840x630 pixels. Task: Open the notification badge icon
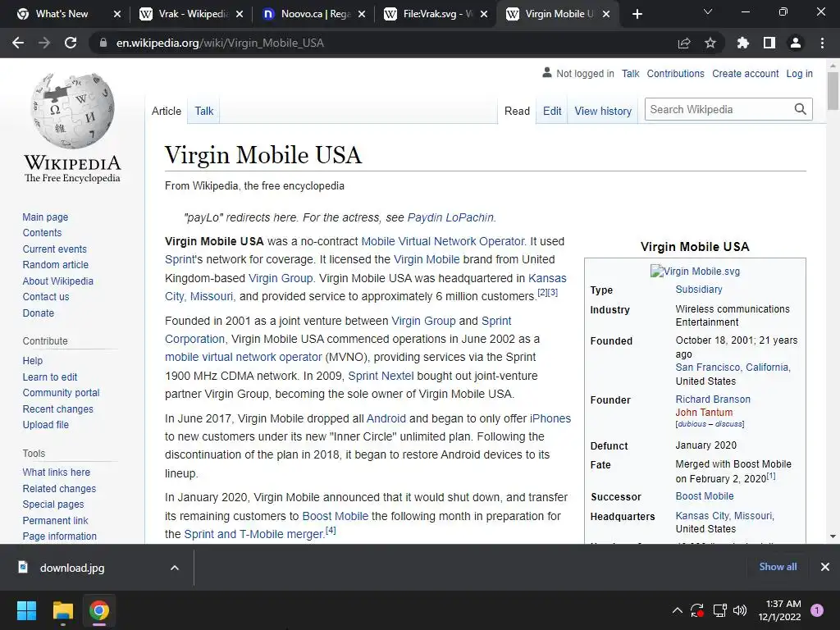coord(817,610)
